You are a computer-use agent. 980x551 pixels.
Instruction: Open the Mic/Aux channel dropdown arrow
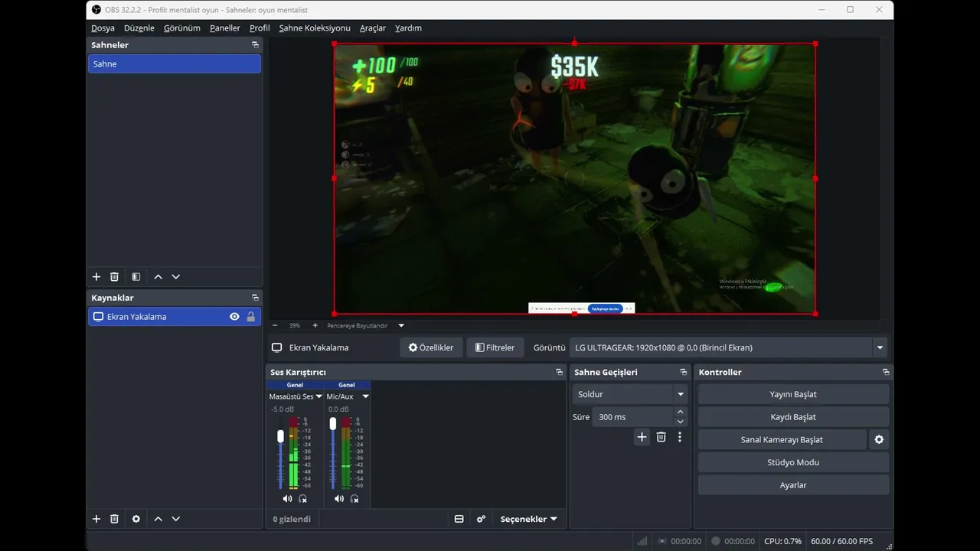pyautogui.click(x=365, y=396)
